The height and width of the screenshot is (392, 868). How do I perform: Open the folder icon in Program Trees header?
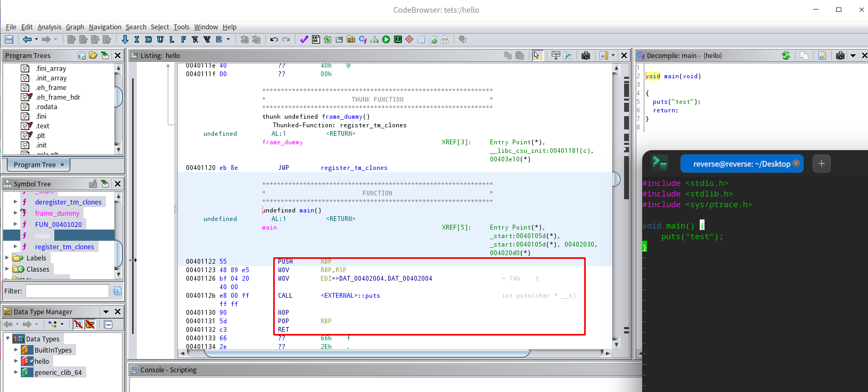(x=93, y=55)
